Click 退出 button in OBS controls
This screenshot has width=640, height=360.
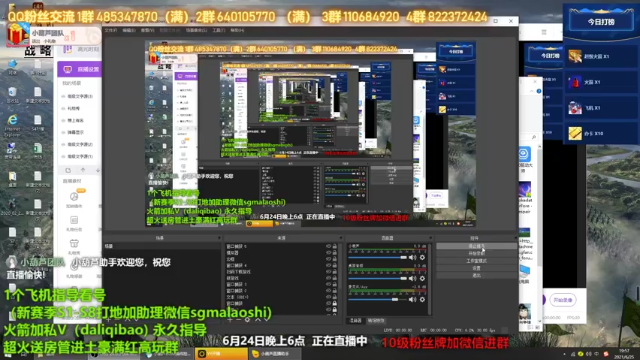click(476, 276)
